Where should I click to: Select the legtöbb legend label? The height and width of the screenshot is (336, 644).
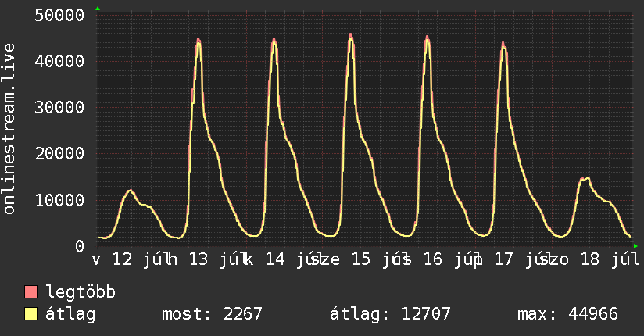[x=80, y=291]
